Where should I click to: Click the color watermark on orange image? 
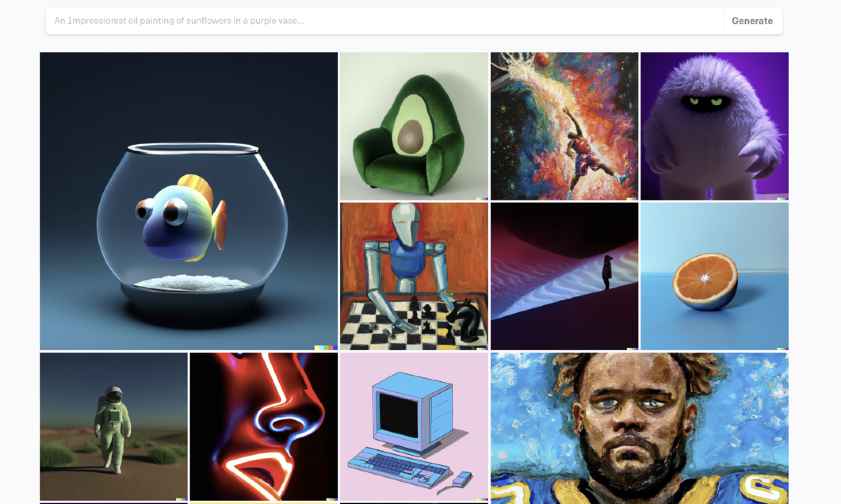pyautogui.click(x=783, y=349)
